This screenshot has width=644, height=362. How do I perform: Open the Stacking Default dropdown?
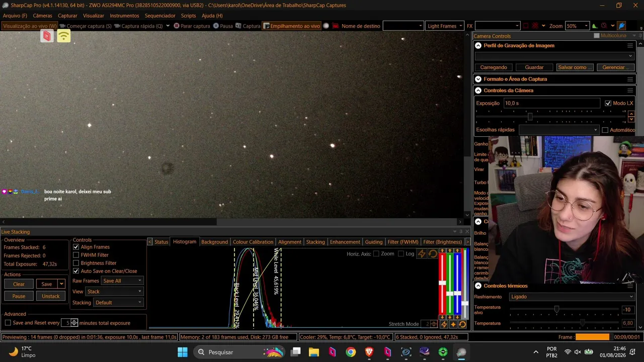coord(119,303)
